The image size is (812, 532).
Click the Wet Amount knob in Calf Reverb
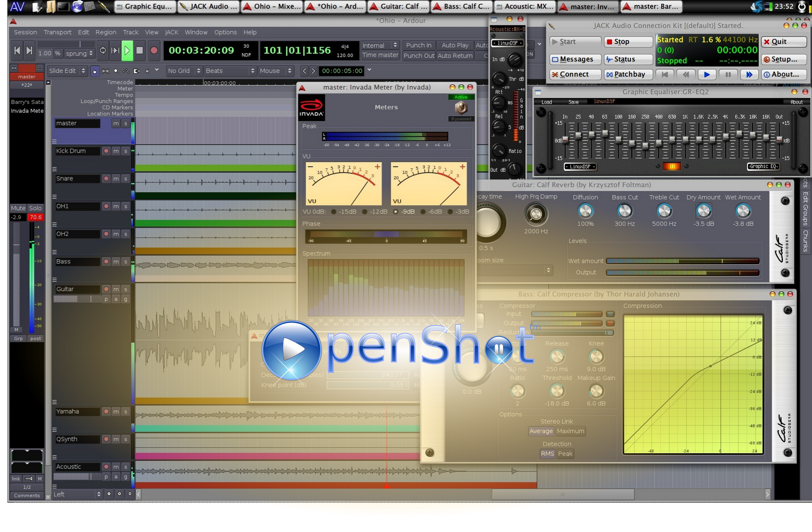coord(742,210)
